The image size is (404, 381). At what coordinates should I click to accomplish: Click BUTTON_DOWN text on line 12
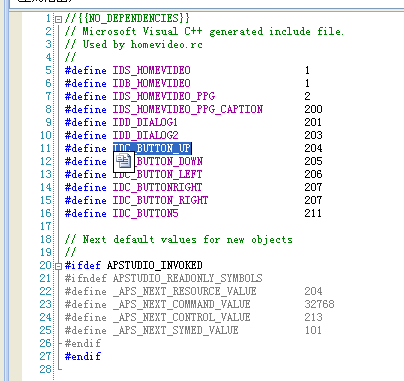point(170,161)
